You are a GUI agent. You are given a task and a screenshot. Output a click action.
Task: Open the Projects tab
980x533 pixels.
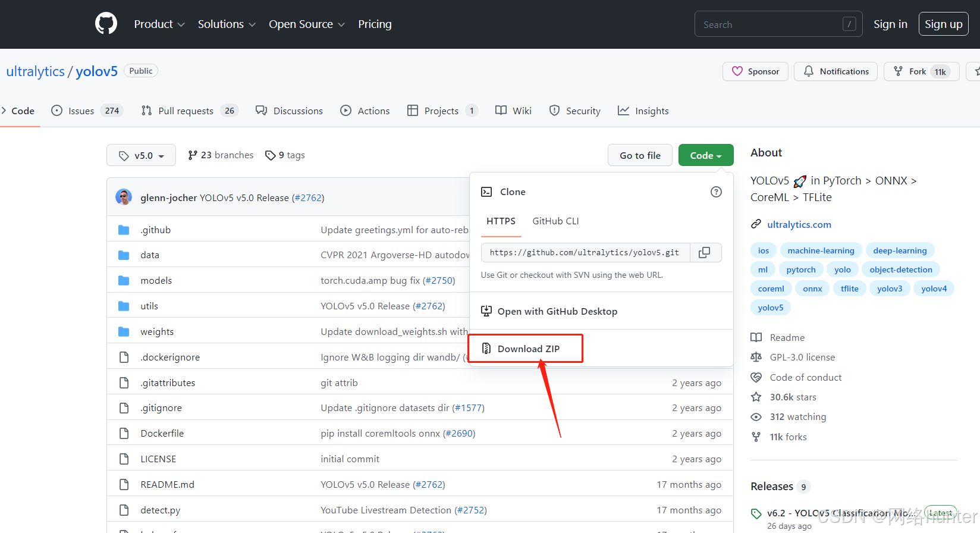click(442, 111)
